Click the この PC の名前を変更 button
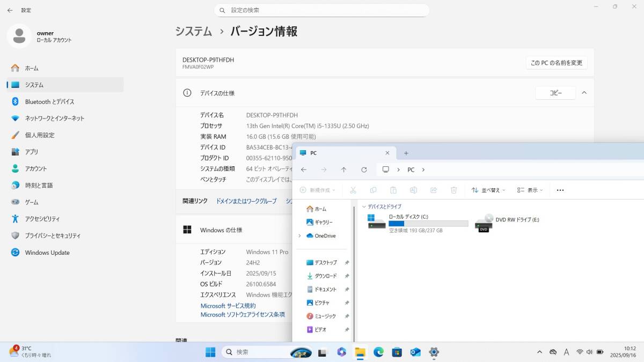Screen dimensions: 644x362 click(557, 62)
